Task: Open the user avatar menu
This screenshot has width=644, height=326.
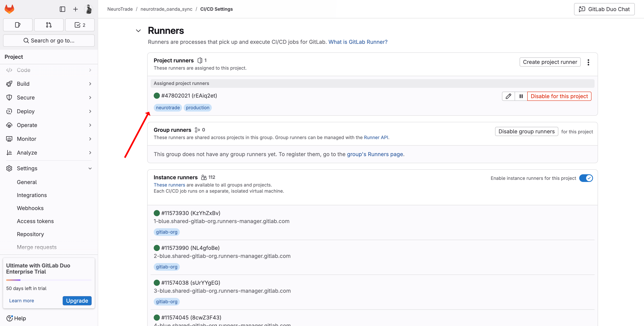Action: (x=89, y=9)
